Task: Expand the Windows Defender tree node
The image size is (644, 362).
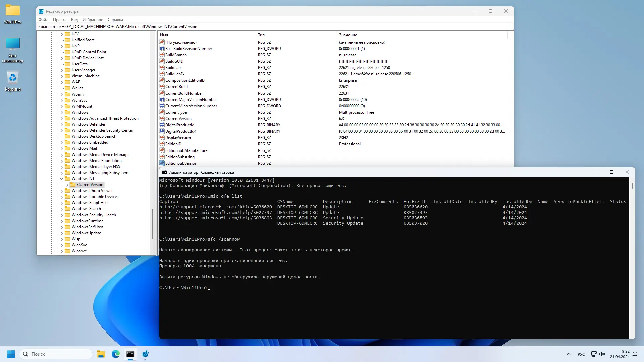Action: 62,124
